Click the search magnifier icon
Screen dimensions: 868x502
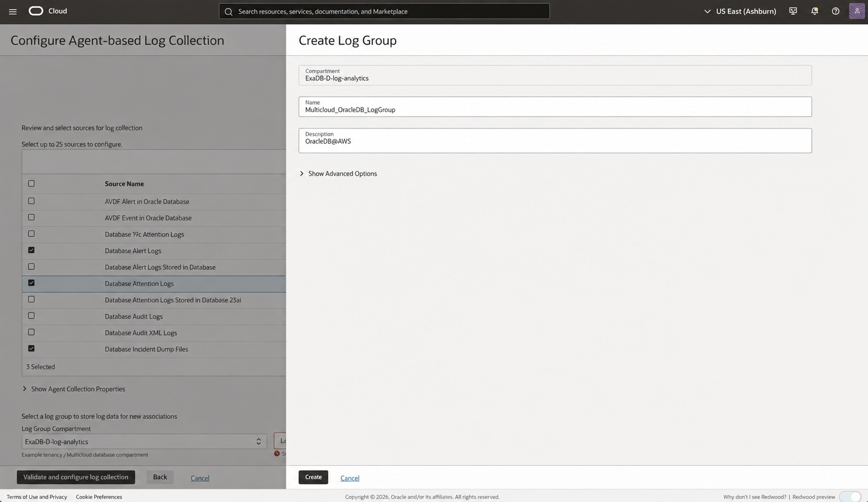[x=228, y=12]
